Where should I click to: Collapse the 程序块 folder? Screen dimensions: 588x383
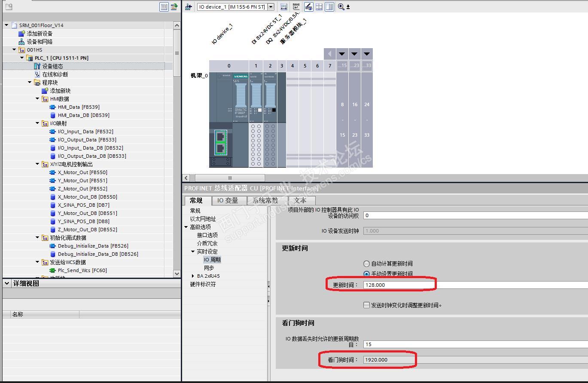pos(30,83)
